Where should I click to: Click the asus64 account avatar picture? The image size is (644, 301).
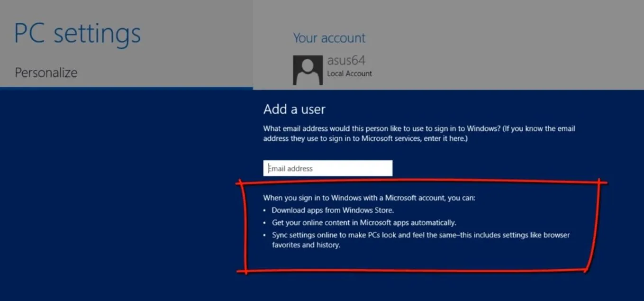click(x=308, y=70)
